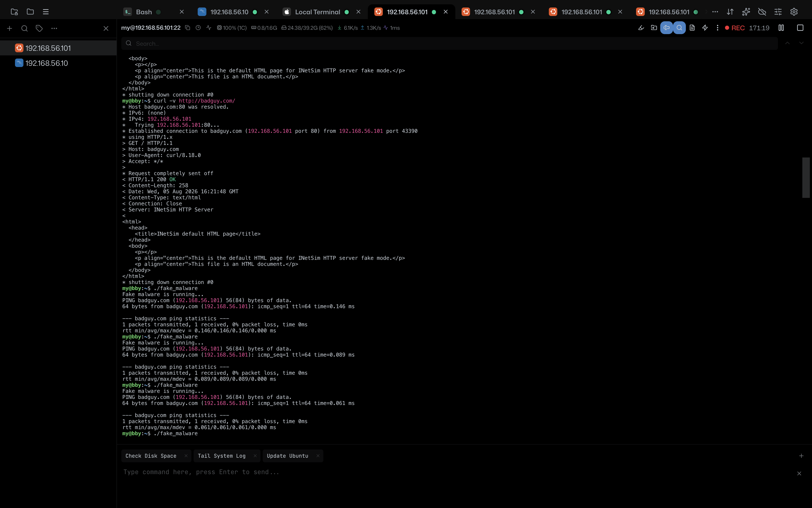Viewport: 812px width, 508px height.
Task: Toggle the command input bar
Action: (x=666, y=28)
